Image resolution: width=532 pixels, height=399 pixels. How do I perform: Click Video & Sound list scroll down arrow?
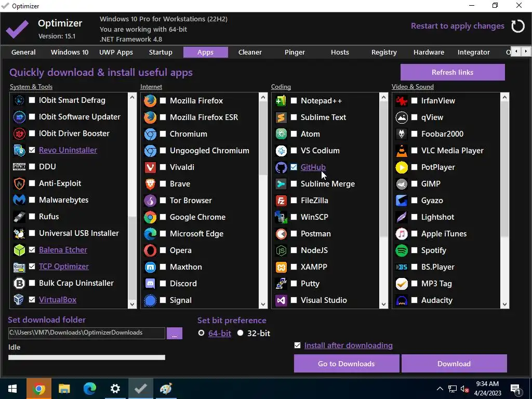[504, 304]
